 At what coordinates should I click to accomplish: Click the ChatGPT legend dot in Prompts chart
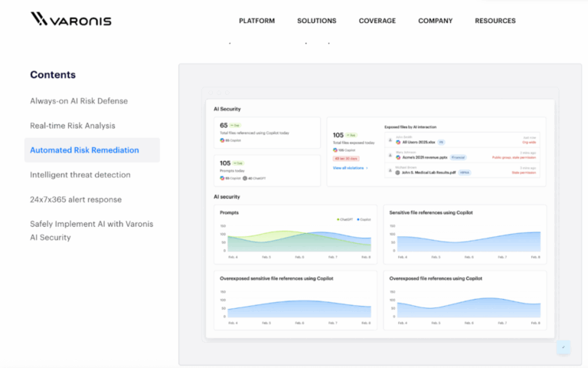(x=338, y=220)
